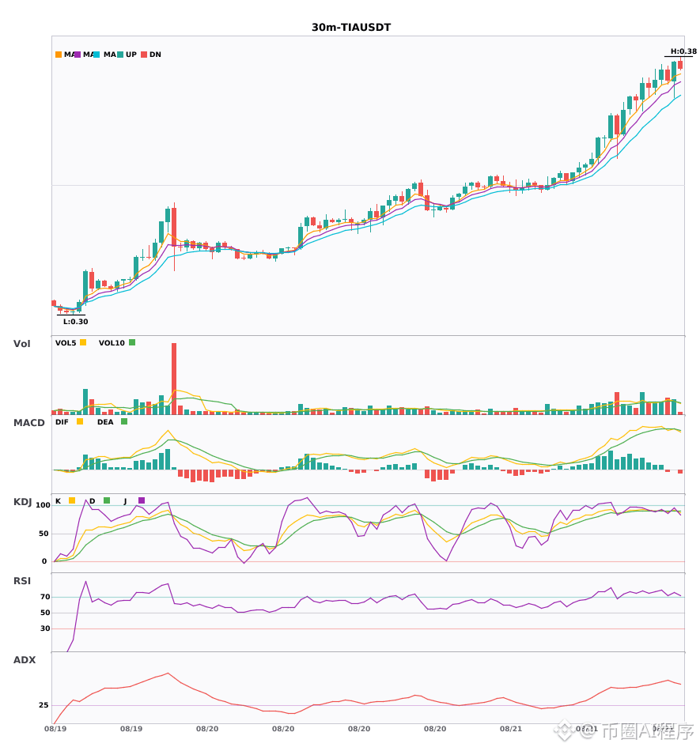Click the yellow K legend swatch
The height and width of the screenshot is (751, 700).
coord(72,500)
